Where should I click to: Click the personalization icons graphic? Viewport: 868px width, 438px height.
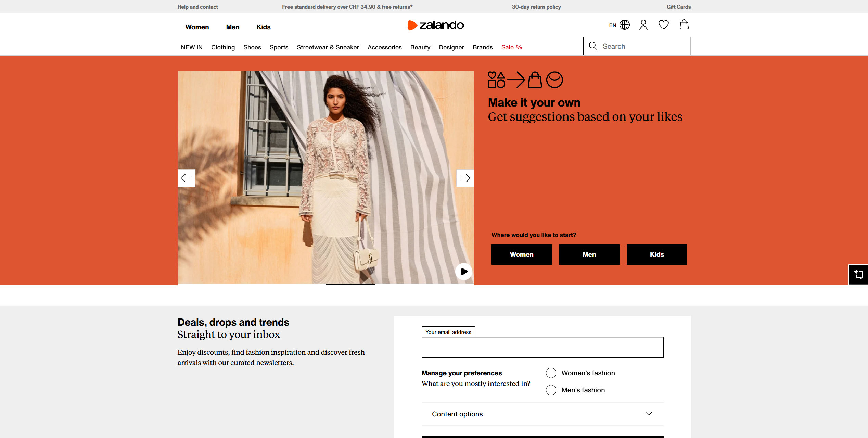point(525,80)
